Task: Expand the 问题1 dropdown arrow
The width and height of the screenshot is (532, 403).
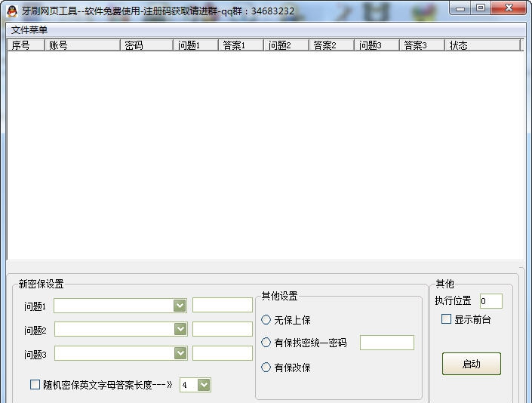Action: click(x=180, y=306)
